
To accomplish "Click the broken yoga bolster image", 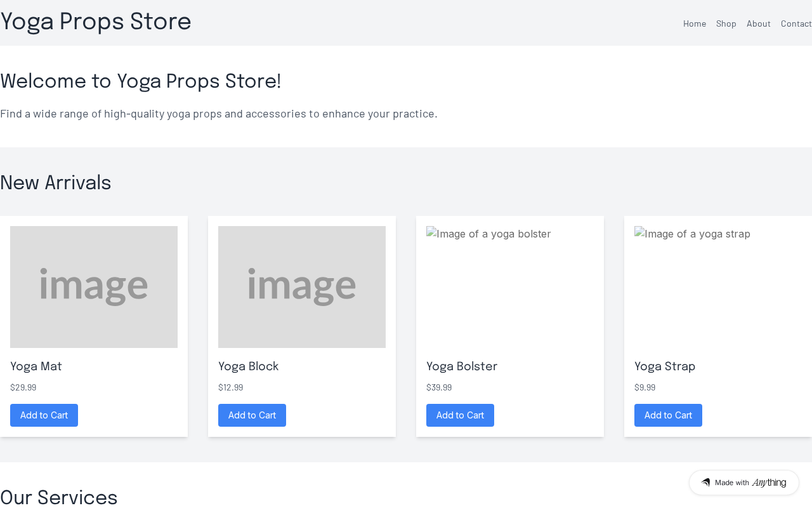I will [x=488, y=234].
